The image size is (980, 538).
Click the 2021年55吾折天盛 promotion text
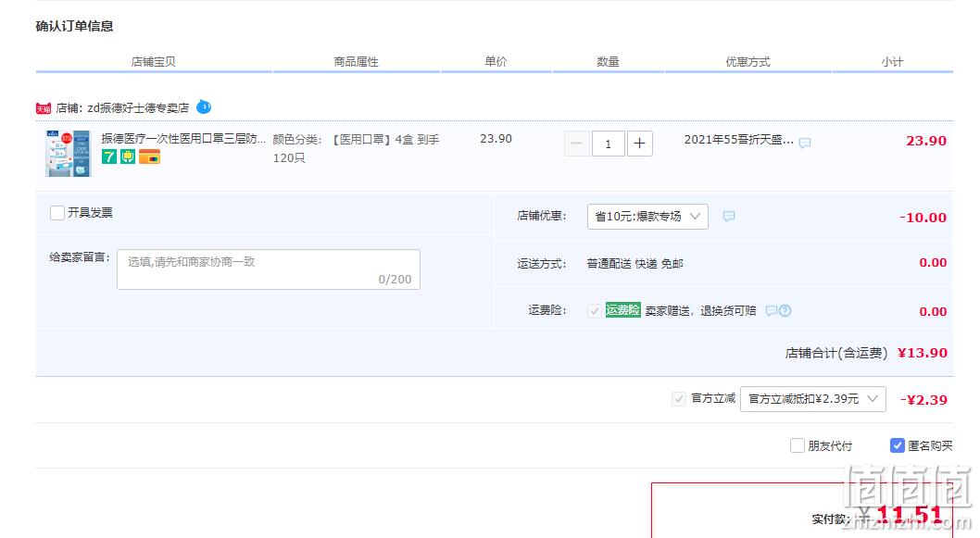739,140
